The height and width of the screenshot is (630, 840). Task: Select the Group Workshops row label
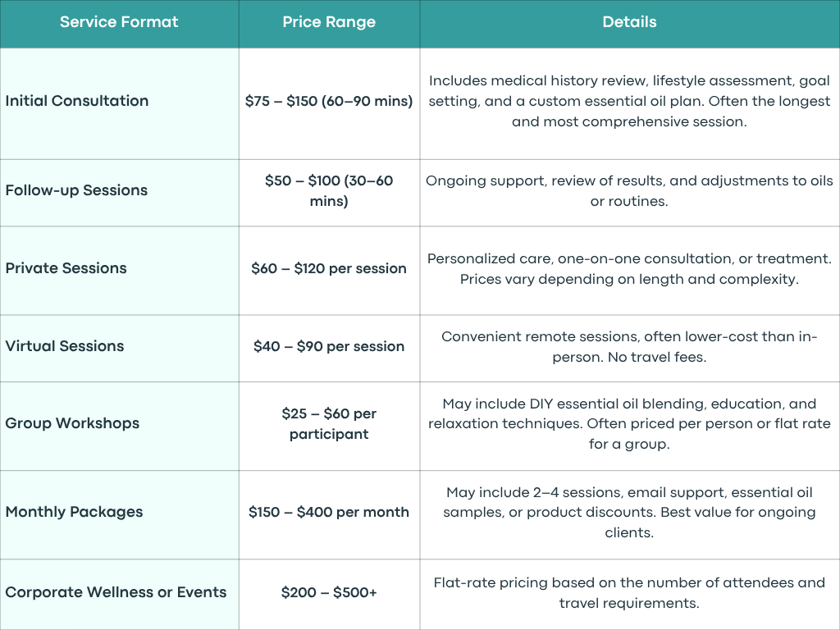click(72, 423)
